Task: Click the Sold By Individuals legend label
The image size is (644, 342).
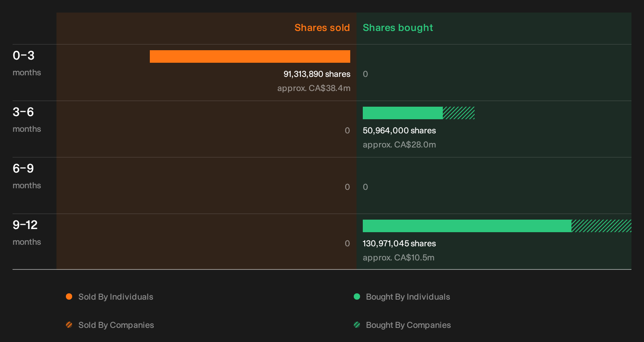Action: 116,297
